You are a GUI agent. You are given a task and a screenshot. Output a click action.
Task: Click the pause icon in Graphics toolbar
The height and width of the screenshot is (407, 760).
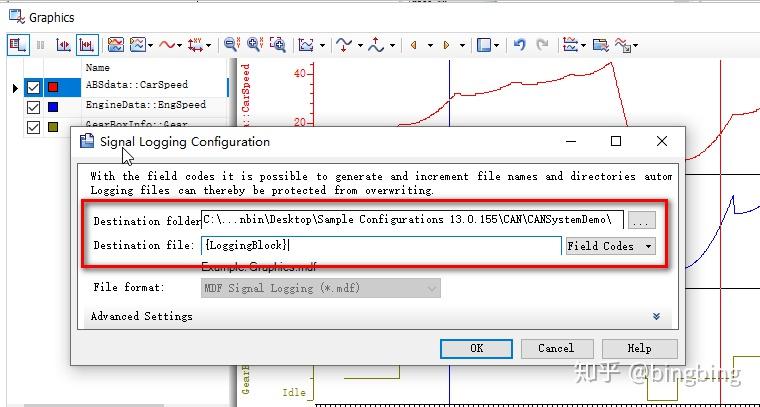pyautogui.click(x=41, y=45)
